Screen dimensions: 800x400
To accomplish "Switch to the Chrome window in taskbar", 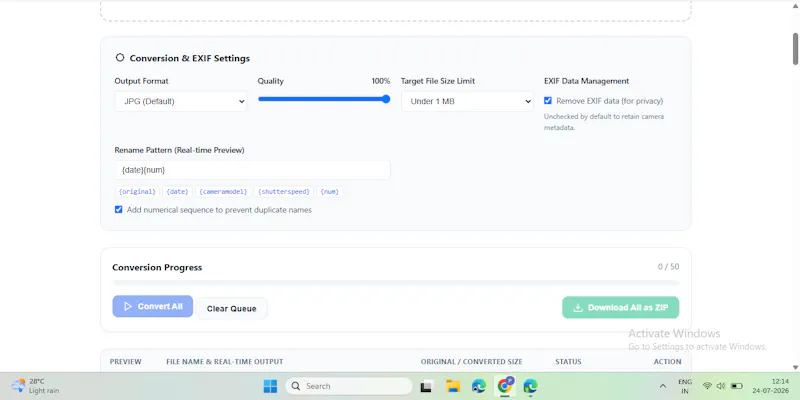I will coord(505,386).
